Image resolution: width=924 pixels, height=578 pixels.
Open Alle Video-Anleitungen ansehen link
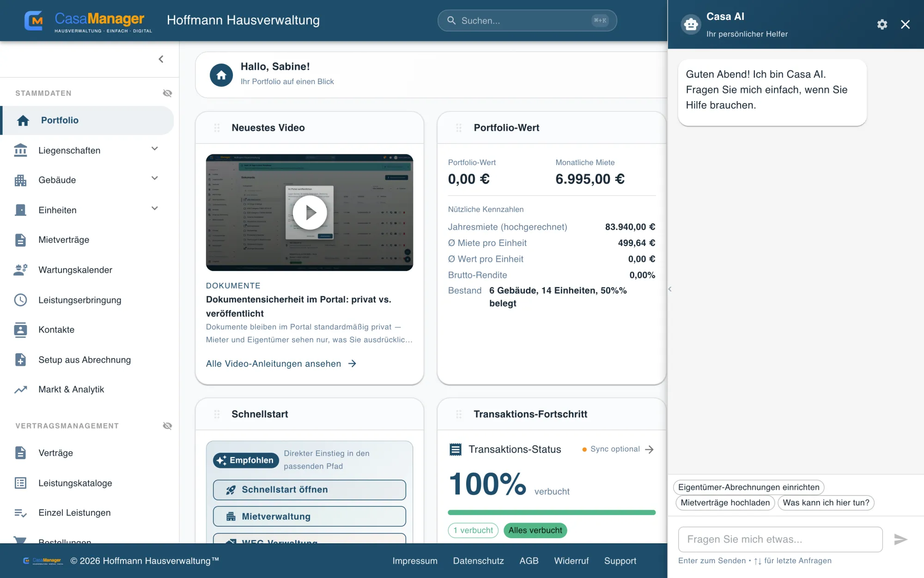281,364
